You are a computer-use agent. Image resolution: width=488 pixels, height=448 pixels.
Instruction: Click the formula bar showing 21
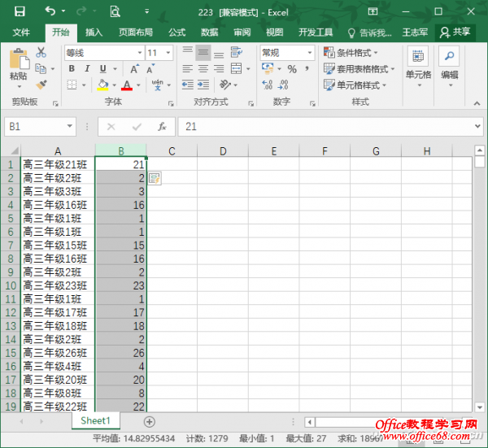[325, 127]
